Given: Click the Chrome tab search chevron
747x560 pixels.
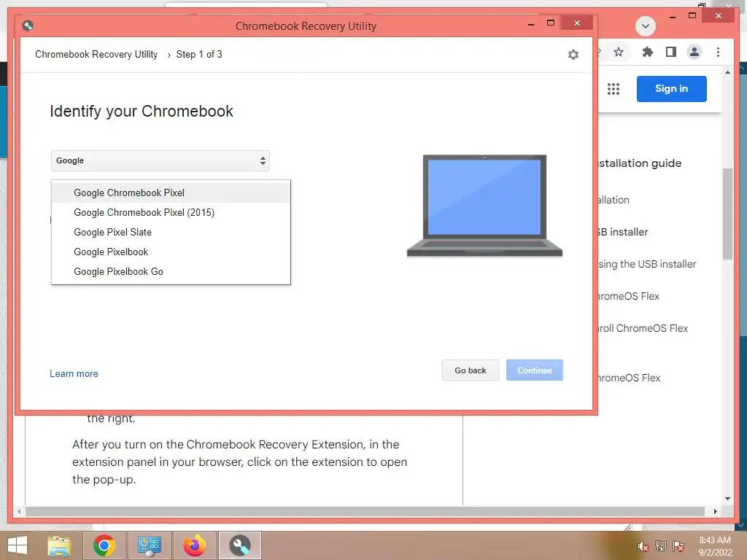Looking at the screenshot, I should pyautogui.click(x=646, y=26).
